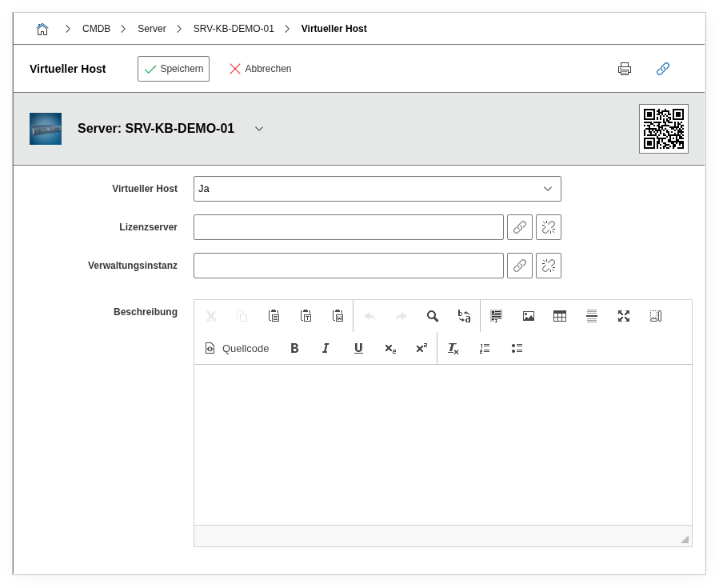Navigate to Server in the breadcrumb

[151, 28]
